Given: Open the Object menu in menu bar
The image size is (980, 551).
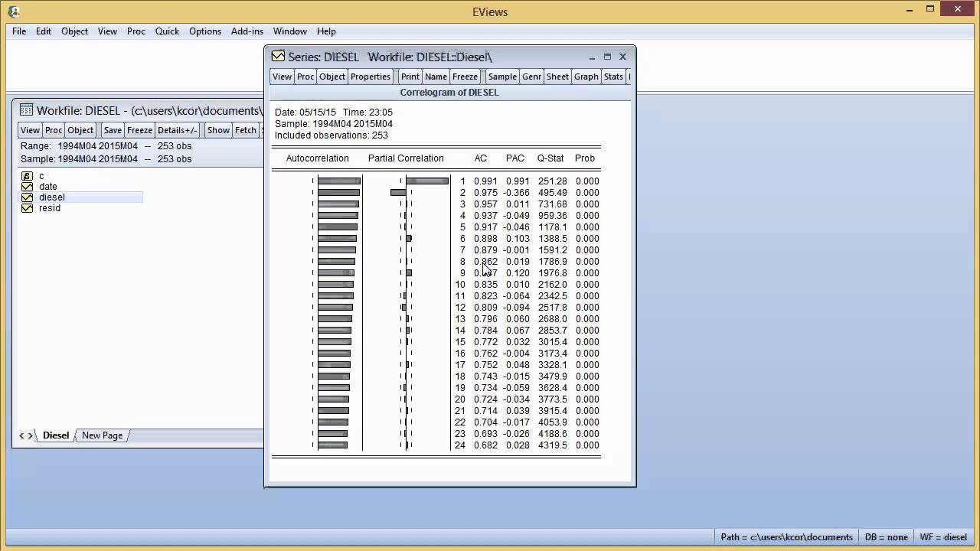Looking at the screenshot, I should click(x=75, y=31).
